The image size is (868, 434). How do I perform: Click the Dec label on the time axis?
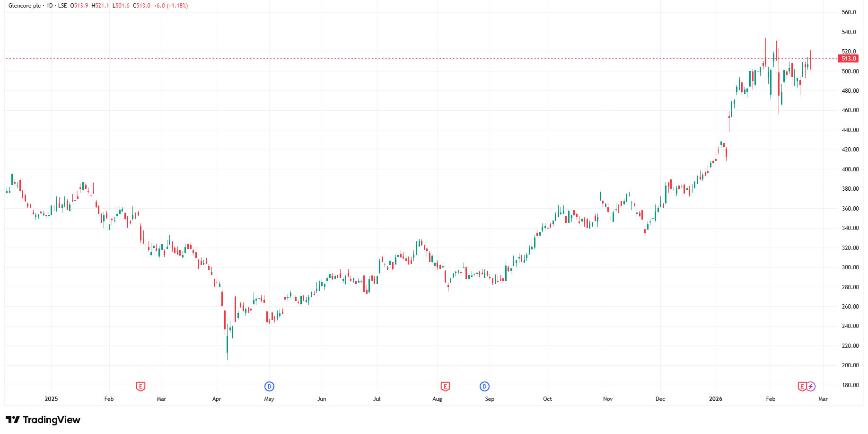[x=660, y=399]
